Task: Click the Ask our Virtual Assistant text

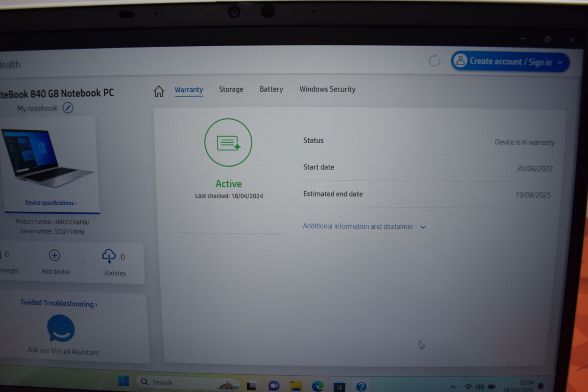Action: coord(63,352)
